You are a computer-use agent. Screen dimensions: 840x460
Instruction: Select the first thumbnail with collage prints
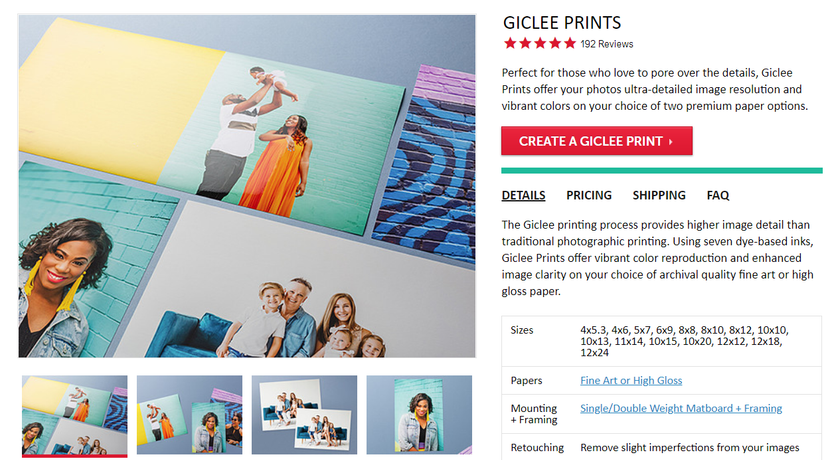pos(74,415)
